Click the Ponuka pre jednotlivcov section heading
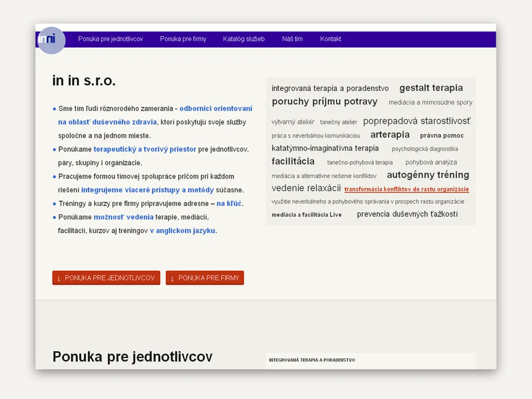The height and width of the screenshot is (399, 532). point(133,357)
